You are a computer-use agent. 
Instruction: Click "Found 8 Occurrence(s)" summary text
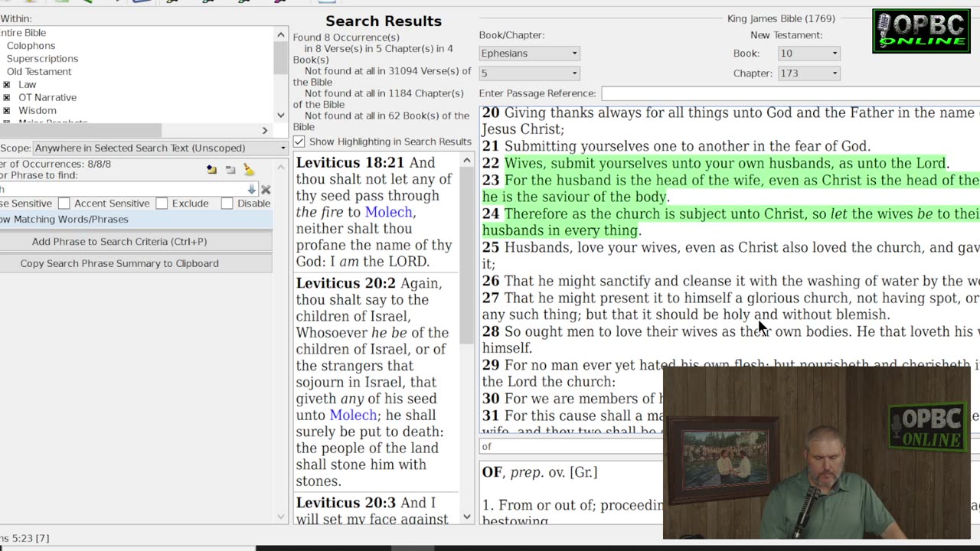pos(346,37)
